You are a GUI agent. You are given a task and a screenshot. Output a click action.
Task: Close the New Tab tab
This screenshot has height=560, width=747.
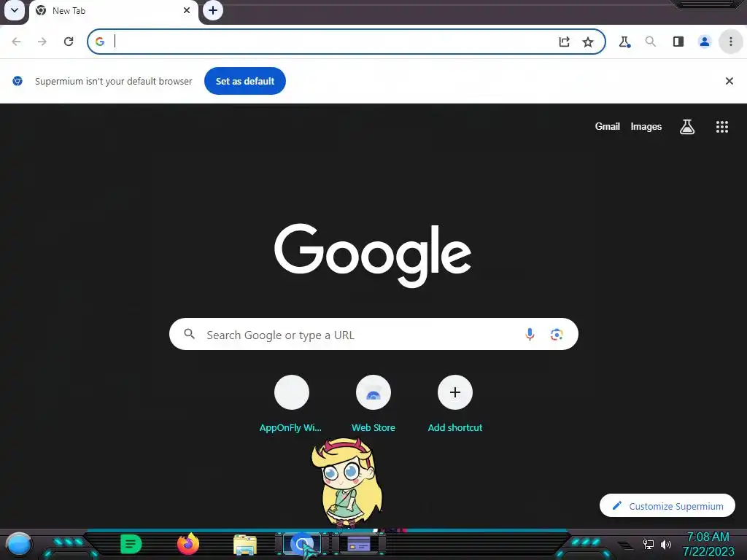pyautogui.click(x=187, y=10)
